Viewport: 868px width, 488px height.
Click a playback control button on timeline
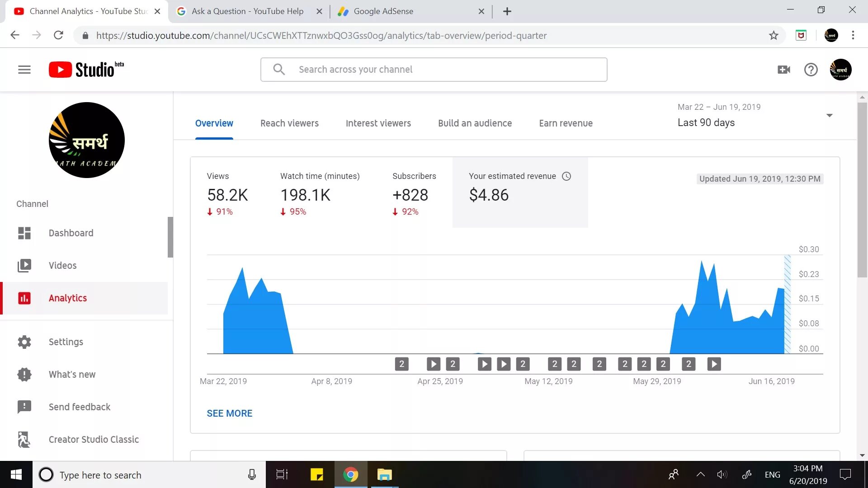[434, 364]
